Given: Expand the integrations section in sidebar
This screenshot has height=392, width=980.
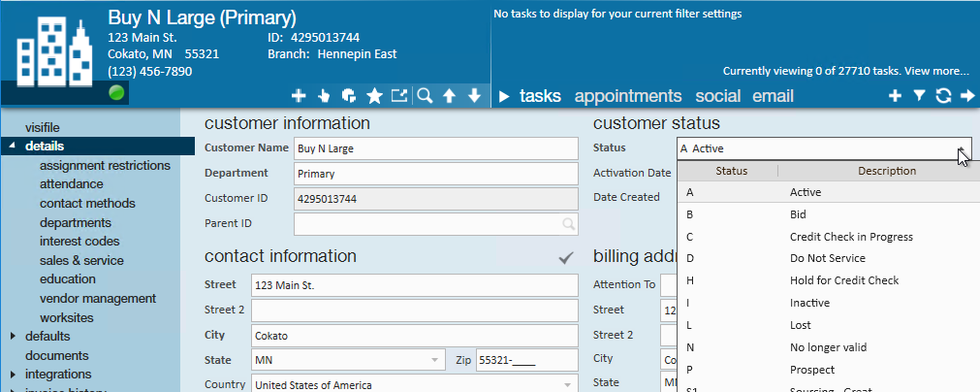Looking at the screenshot, I should point(13,375).
